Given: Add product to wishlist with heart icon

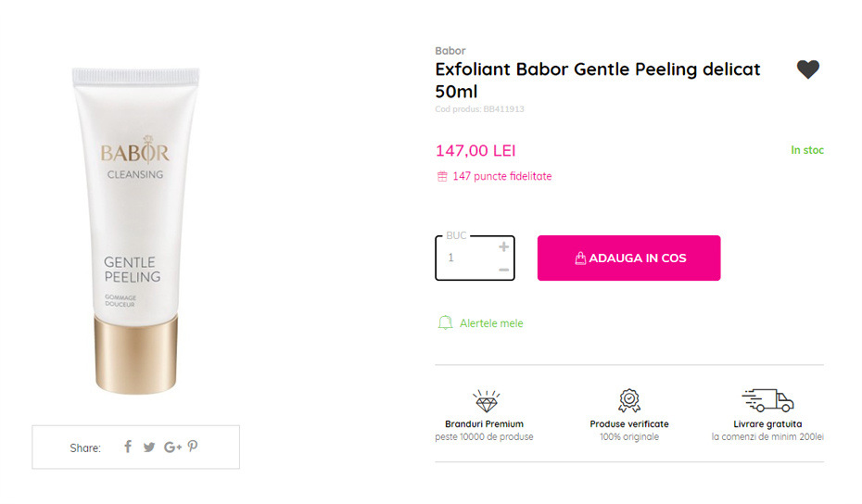Looking at the screenshot, I should pyautogui.click(x=808, y=69).
